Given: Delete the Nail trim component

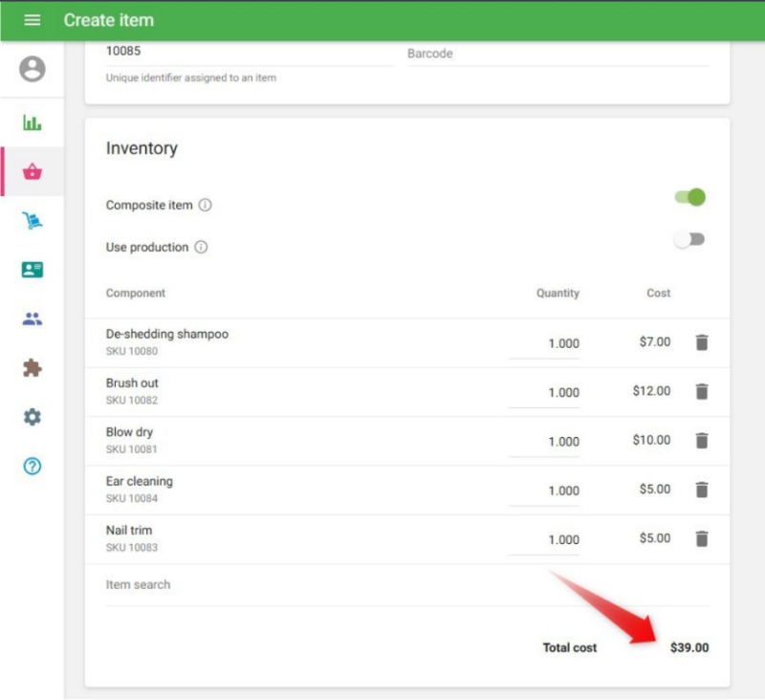Looking at the screenshot, I should [702, 538].
